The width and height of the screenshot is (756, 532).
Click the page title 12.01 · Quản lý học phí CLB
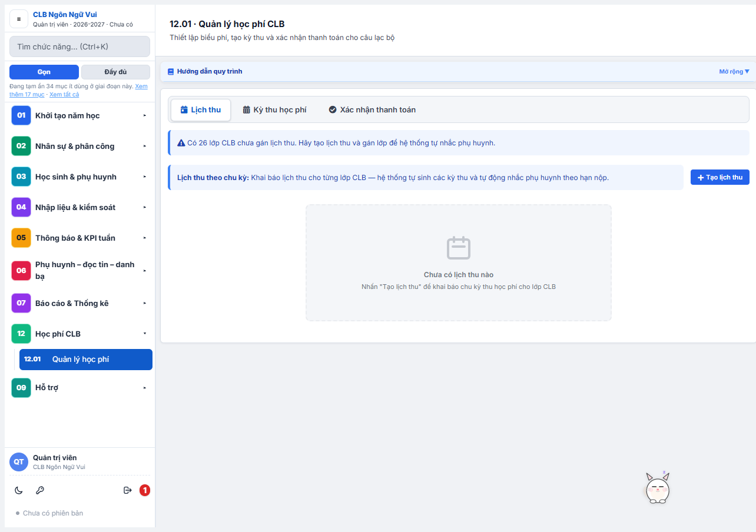pyautogui.click(x=227, y=24)
